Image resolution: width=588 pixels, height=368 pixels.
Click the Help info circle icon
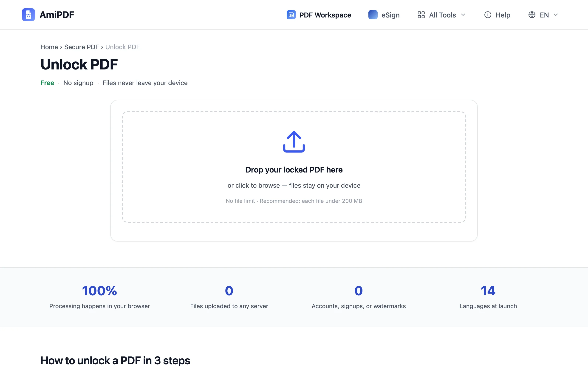[x=488, y=15]
